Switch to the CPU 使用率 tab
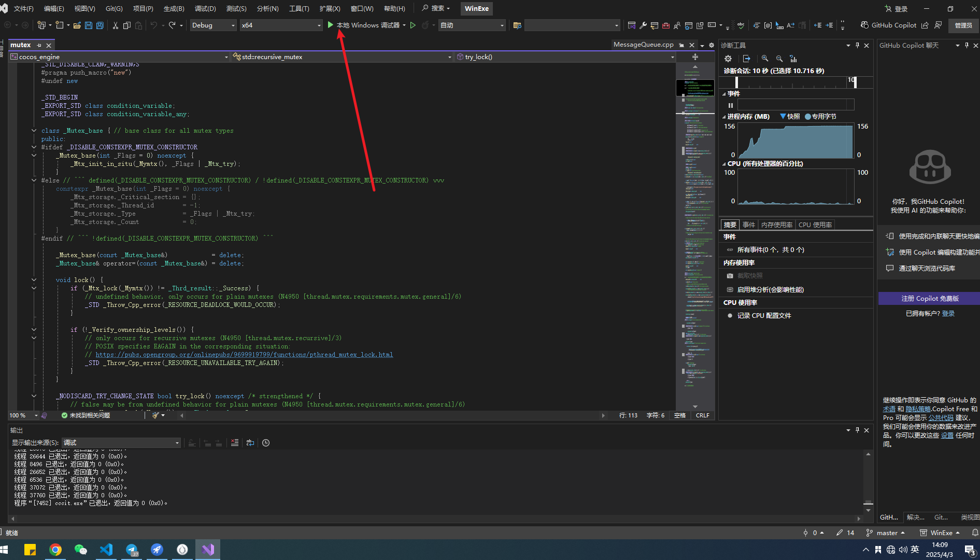Screen dimensions: 980x560 (x=815, y=225)
